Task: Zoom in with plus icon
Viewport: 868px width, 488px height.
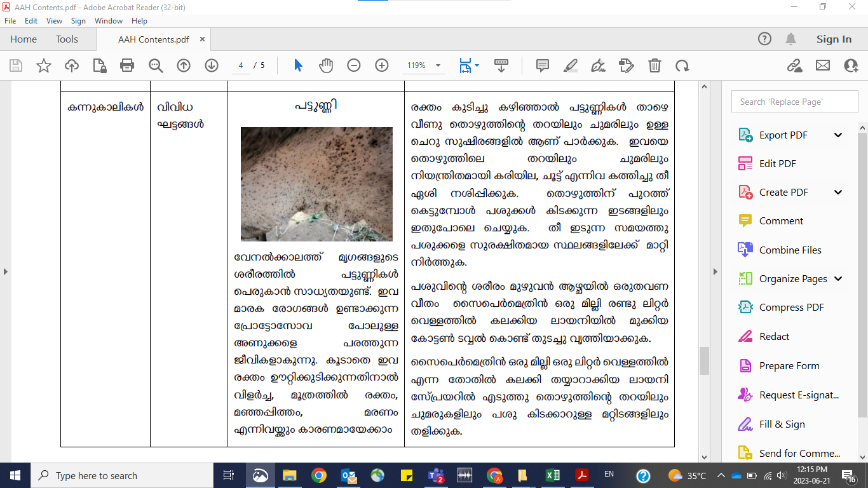Action: [382, 65]
